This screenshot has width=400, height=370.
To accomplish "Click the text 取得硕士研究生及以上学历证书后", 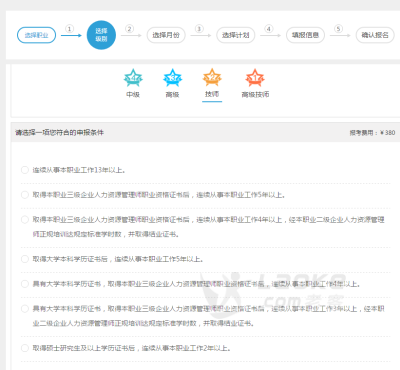I will click(84, 348).
